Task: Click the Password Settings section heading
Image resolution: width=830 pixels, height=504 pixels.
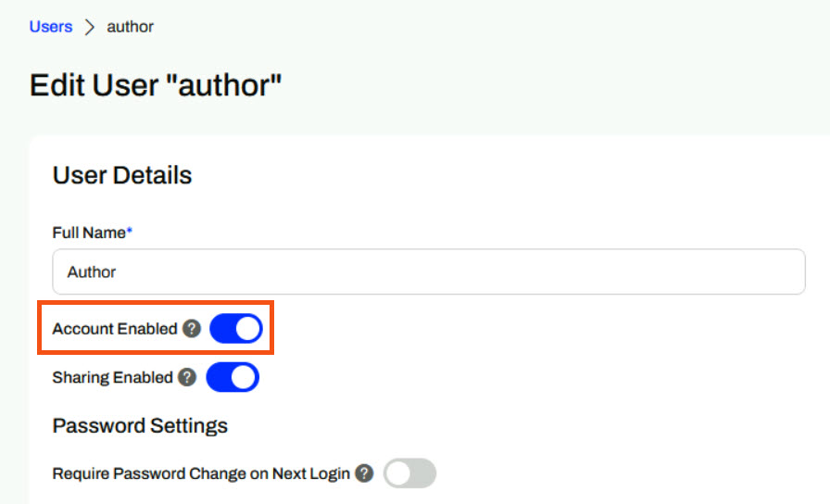Action: [140, 425]
